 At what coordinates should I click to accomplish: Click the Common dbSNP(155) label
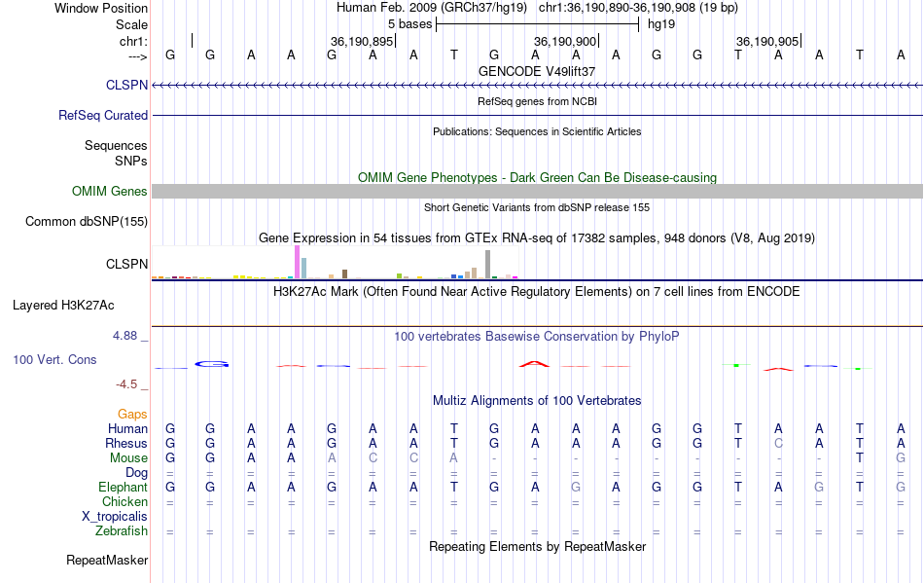tap(87, 221)
